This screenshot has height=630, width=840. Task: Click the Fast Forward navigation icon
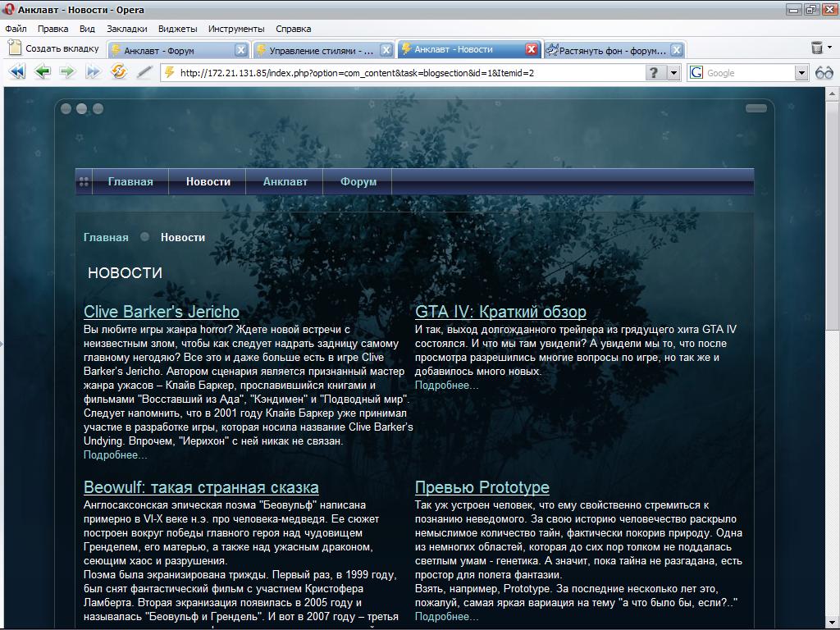94,72
